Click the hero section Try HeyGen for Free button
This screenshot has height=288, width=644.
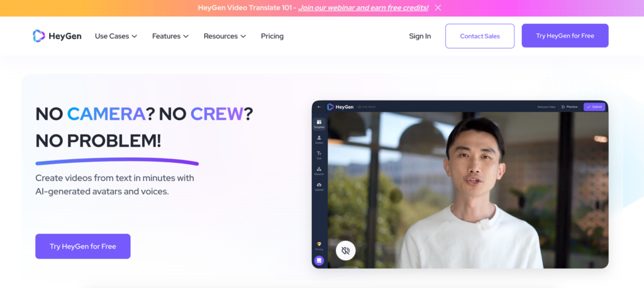click(x=83, y=246)
